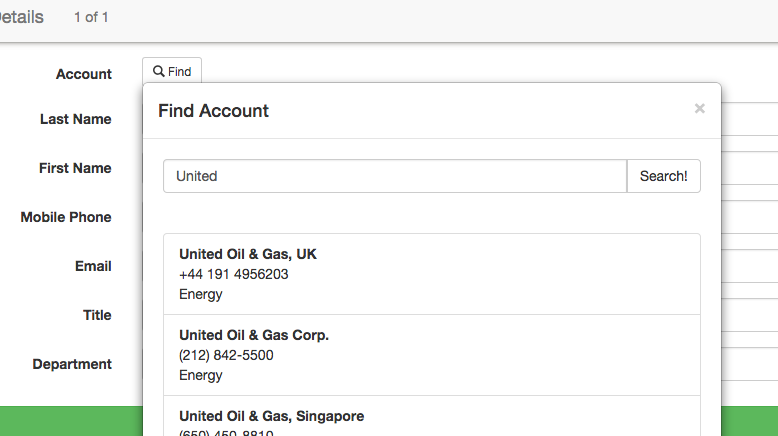Image resolution: width=778 pixels, height=436 pixels.
Task: Click Energy under United Oil & Gas, UK
Action: click(200, 295)
